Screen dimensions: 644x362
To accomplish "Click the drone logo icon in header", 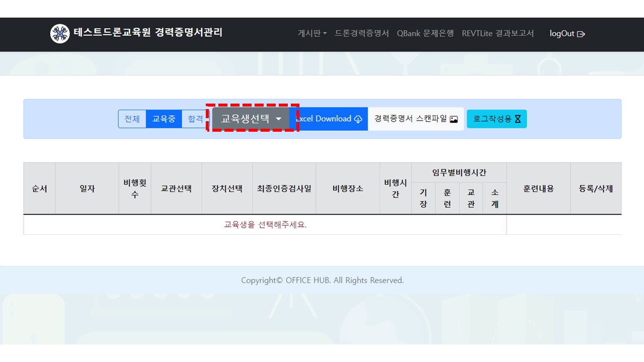I will (60, 34).
